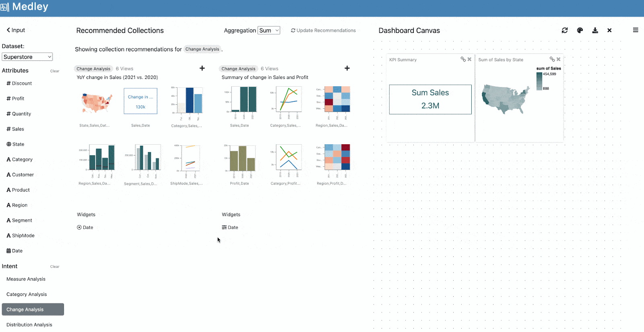
Task: Open Region,Sales,Date bar chart thumbnail
Action: click(x=96, y=161)
